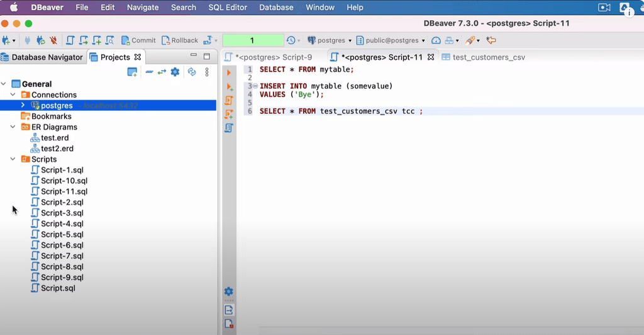Open the rocket icon dropdown arrow
The height and width of the screenshot is (335, 644).
click(478, 41)
